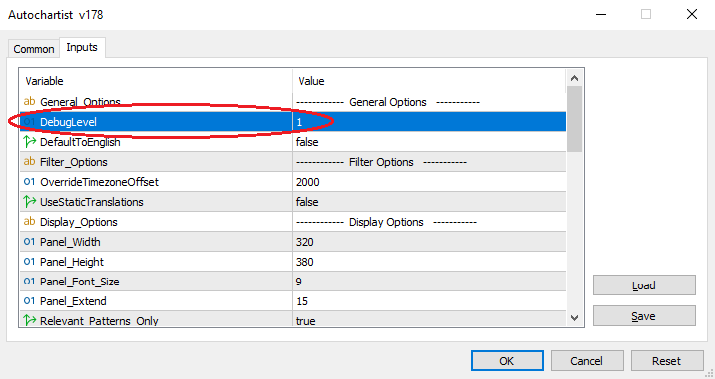Click the vertical scrollbar thumb
Viewport: 715px width, 379px height.
(x=575, y=119)
